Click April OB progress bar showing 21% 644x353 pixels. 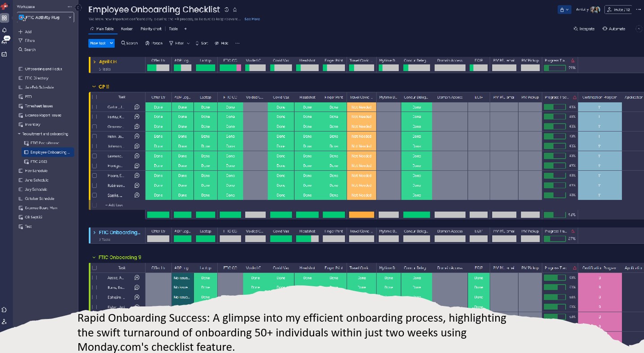point(554,68)
